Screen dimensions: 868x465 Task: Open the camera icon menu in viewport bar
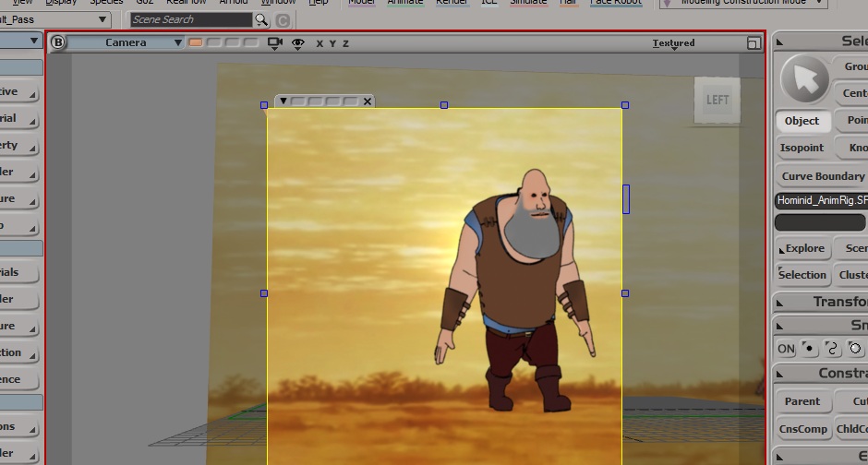click(x=274, y=43)
